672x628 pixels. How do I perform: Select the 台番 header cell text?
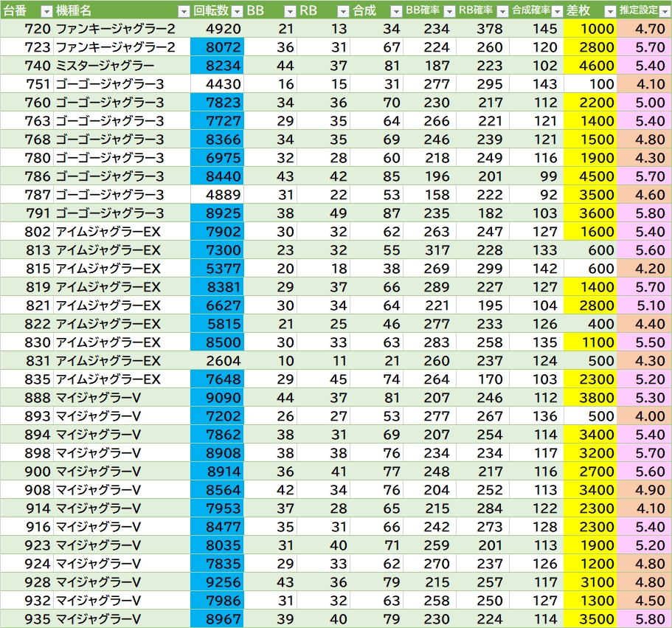15,10
